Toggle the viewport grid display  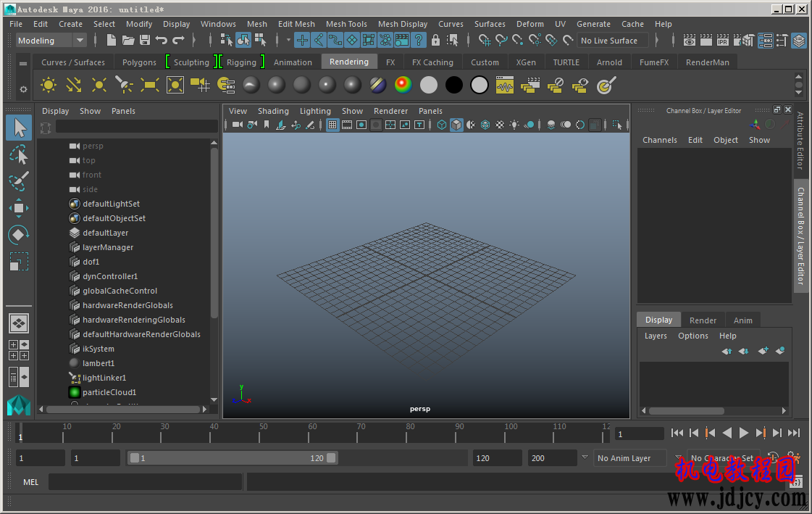pyautogui.click(x=332, y=125)
